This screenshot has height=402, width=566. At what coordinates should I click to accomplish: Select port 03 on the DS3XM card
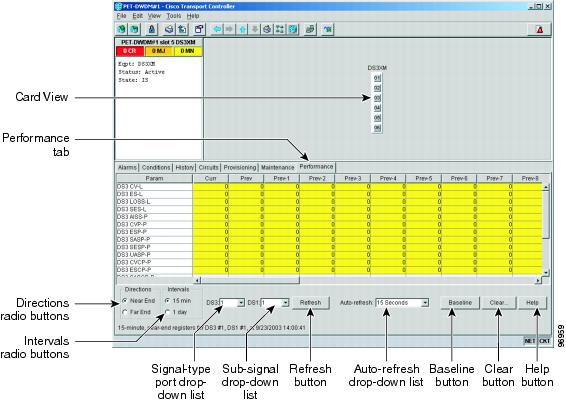(x=377, y=98)
